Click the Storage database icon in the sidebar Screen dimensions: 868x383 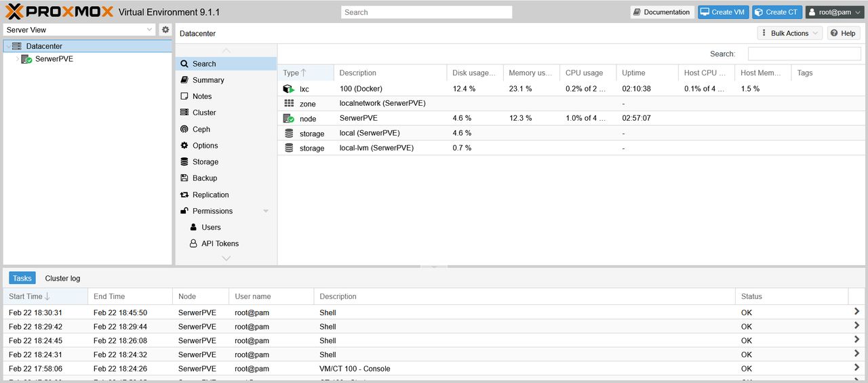(184, 162)
